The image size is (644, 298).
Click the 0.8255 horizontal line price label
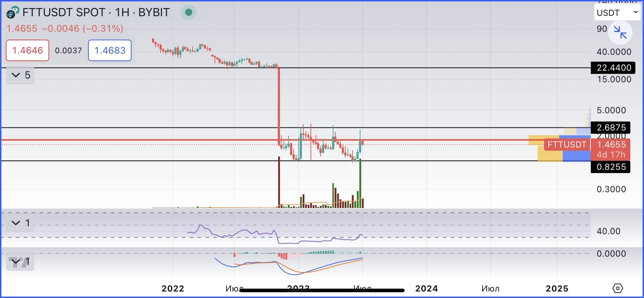pos(611,167)
